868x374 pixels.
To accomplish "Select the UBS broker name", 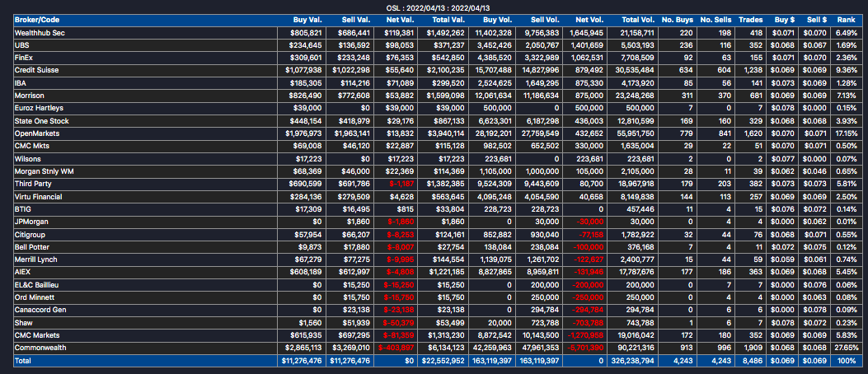I will click(x=22, y=44).
